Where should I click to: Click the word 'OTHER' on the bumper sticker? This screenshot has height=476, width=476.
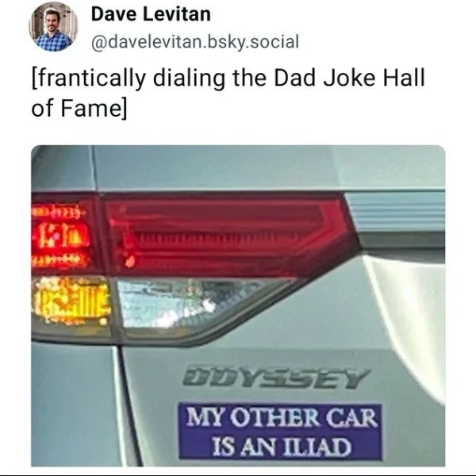276,418
